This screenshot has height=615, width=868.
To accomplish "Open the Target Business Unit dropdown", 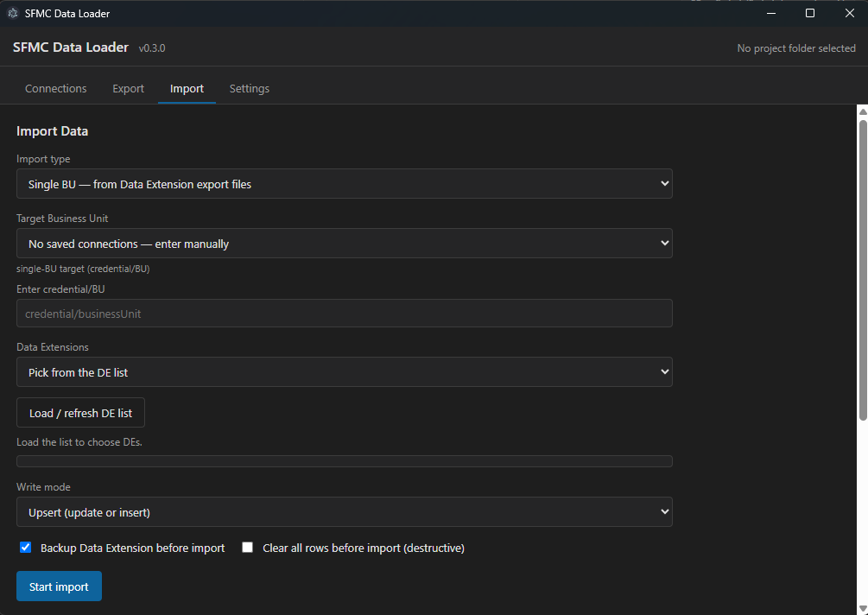I will click(x=345, y=244).
